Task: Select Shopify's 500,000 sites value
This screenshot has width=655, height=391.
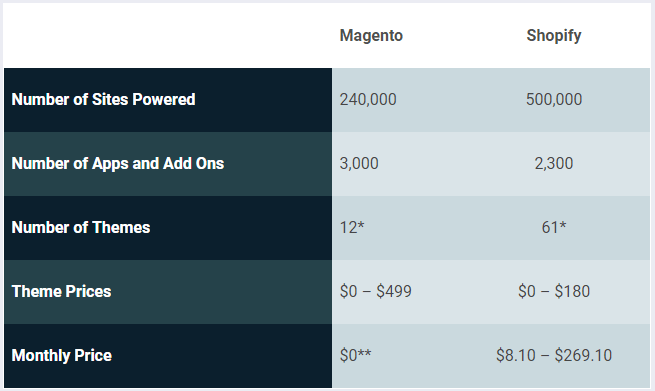Action: click(x=554, y=99)
